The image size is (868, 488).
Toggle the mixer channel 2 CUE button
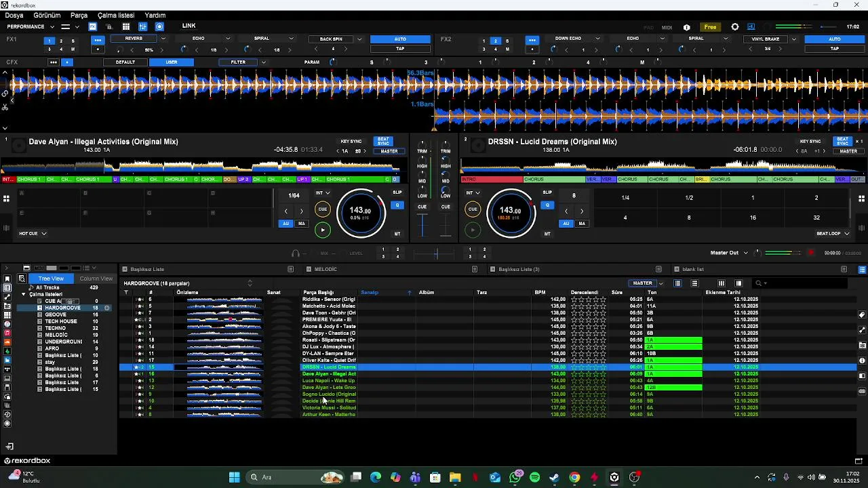pyautogui.click(x=446, y=207)
